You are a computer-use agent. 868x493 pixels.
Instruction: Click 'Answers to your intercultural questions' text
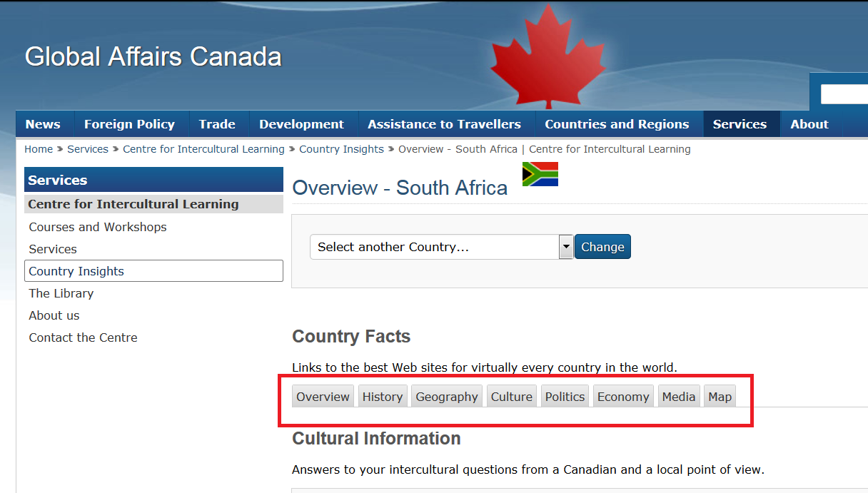(x=528, y=469)
